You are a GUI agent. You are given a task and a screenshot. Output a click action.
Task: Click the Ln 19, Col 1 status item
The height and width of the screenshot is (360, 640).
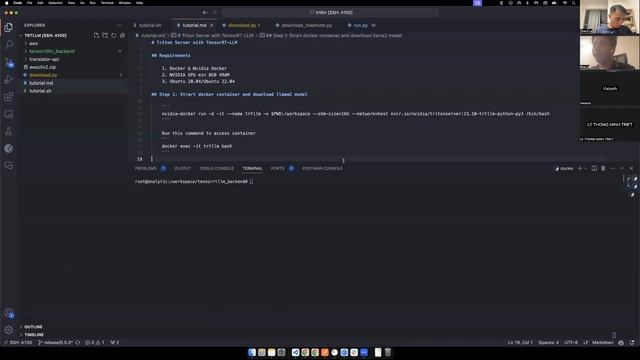520,342
